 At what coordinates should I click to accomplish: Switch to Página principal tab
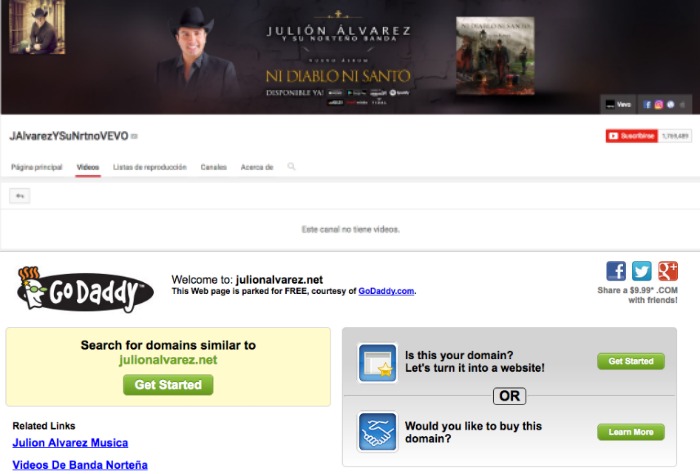pyautogui.click(x=37, y=167)
